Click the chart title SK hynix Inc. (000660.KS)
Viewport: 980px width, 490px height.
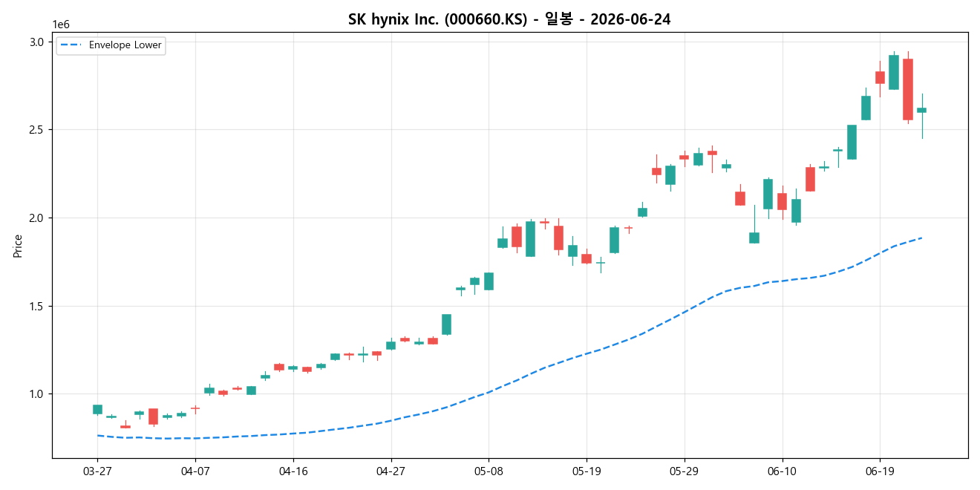(x=509, y=19)
